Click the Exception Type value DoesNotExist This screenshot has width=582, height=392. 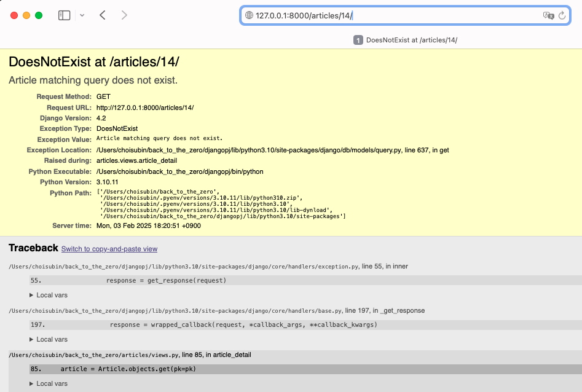click(x=117, y=128)
